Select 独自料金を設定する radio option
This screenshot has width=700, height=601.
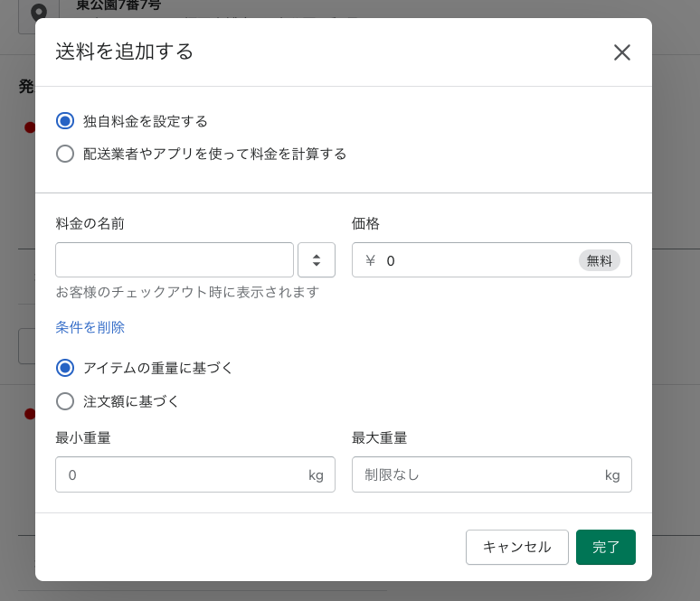(x=65, y=121)
